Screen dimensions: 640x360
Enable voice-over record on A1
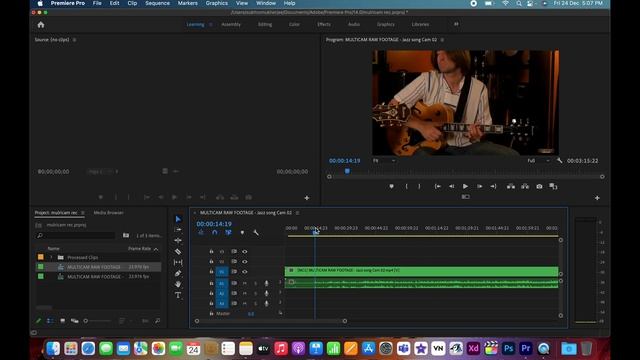click(x=267, y=283)
